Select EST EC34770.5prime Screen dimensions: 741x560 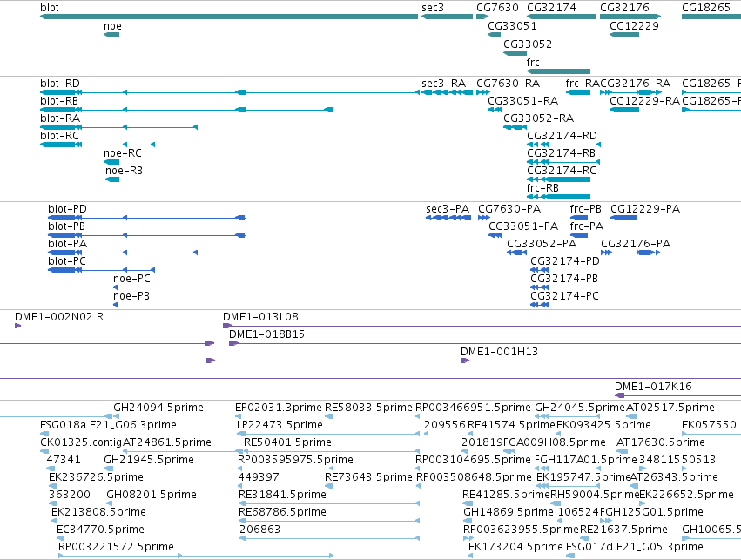(x=100, y=530)
